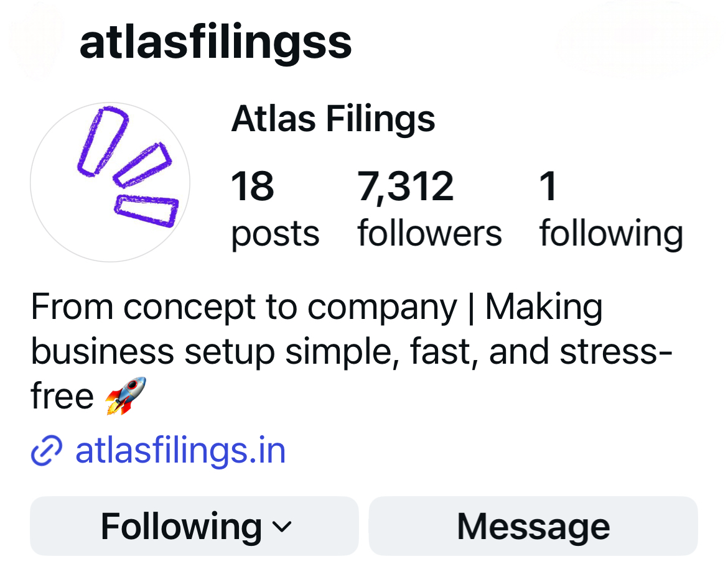The image size is (728, 577).
Task: View the list via the "followers" label
Action: point(429,234)
